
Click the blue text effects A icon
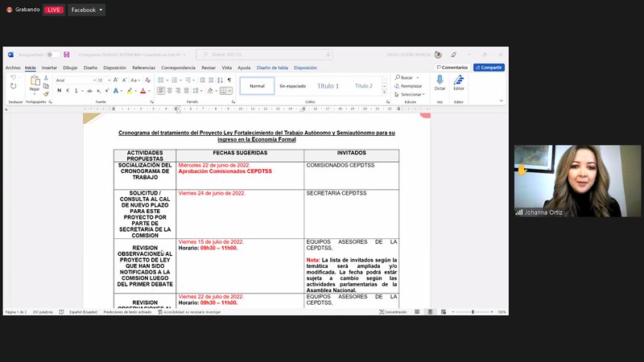pos(116,91)
